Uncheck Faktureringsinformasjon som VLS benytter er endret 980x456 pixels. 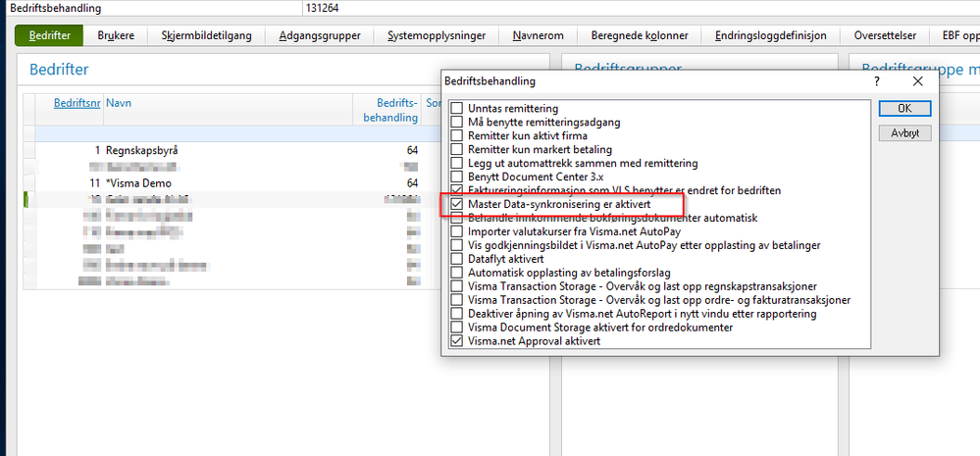(x=457, y=190)
